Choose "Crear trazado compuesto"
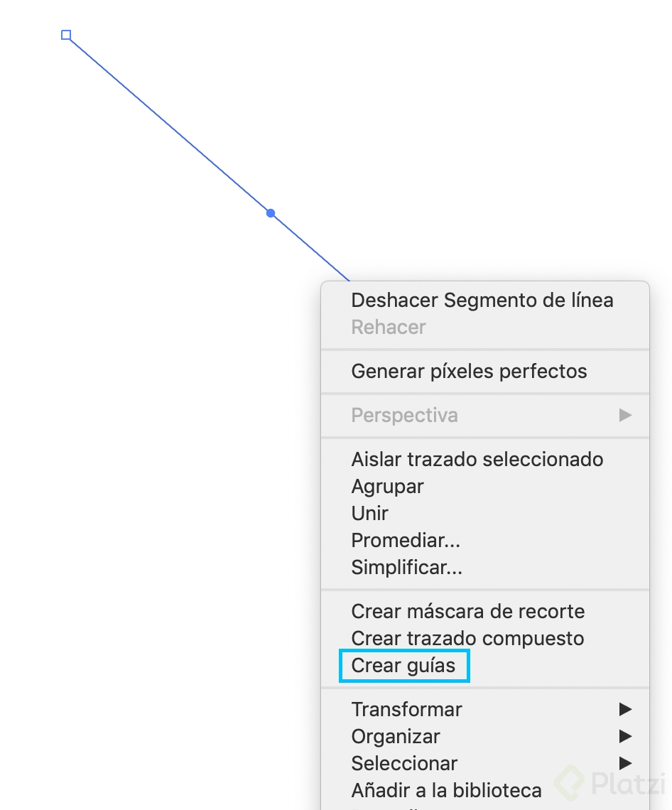The width and height of the screenshot is (672, 810). click(x=467, y=638)
